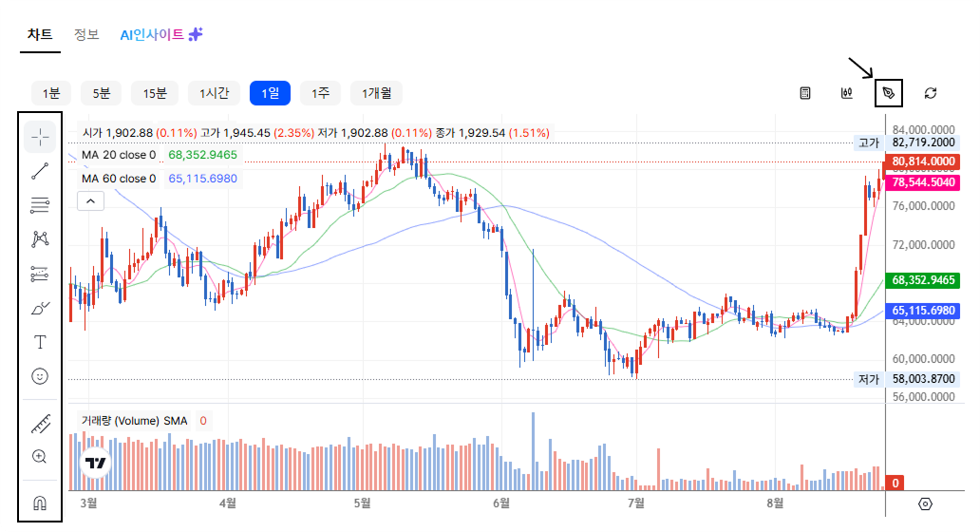This screenshot has width=980, height=532.
Task: Select the ruler measure tool
Action: point(40,424)
